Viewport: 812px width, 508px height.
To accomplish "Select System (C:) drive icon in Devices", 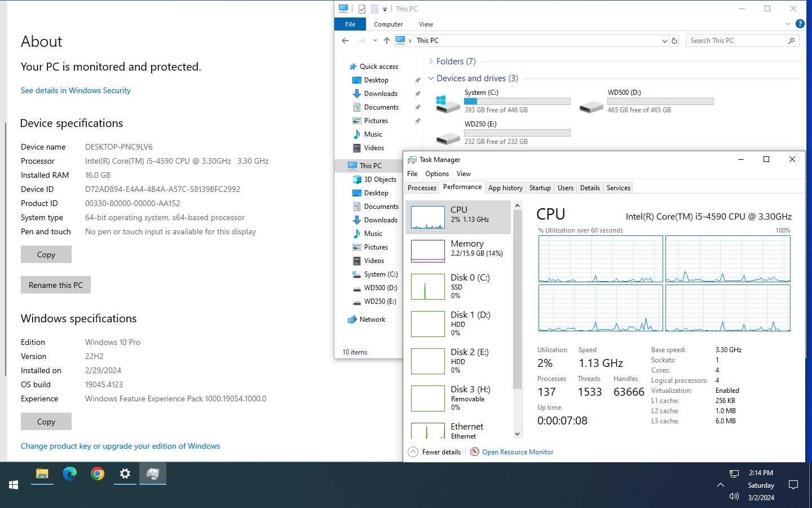I will 448,103.
